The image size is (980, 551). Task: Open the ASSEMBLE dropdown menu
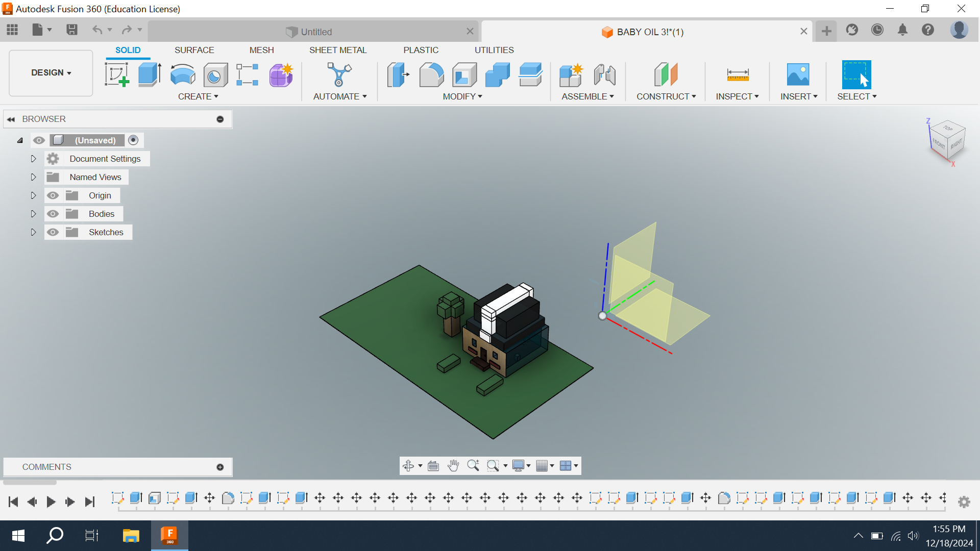[x=587, y=96]
